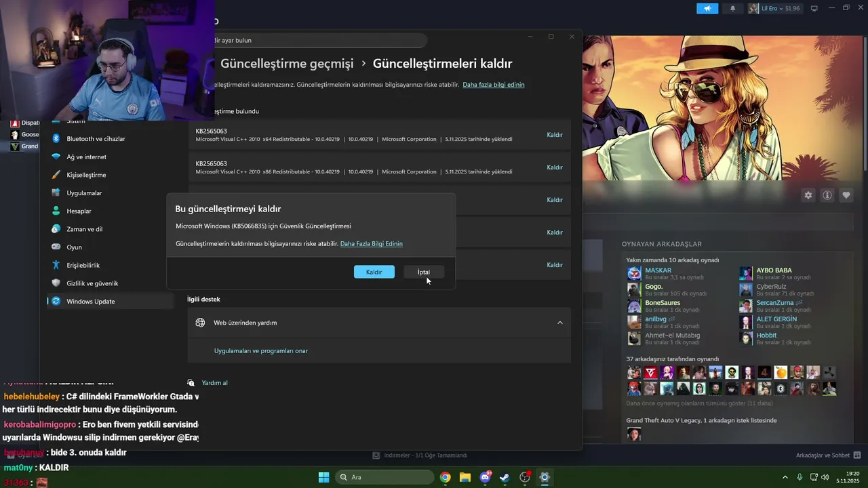Open Kişiselleştirme settings page
Screen dimensions: 868x488
[x=86, y=175]
